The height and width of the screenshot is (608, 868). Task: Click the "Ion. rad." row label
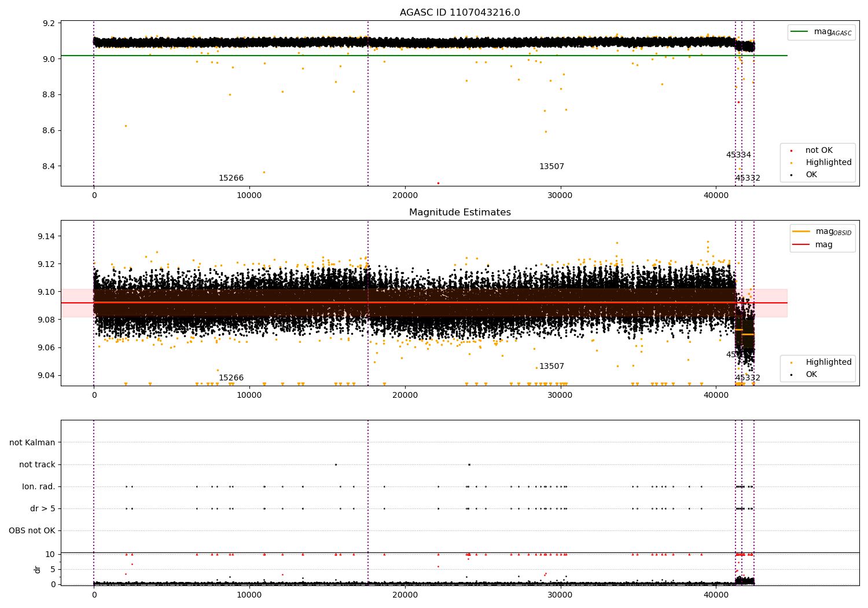[39, 486]
